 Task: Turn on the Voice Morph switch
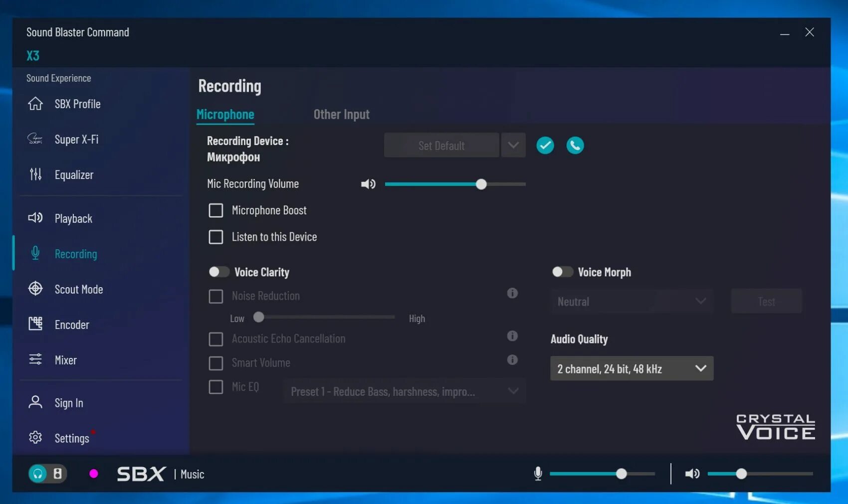coord(562,272)
